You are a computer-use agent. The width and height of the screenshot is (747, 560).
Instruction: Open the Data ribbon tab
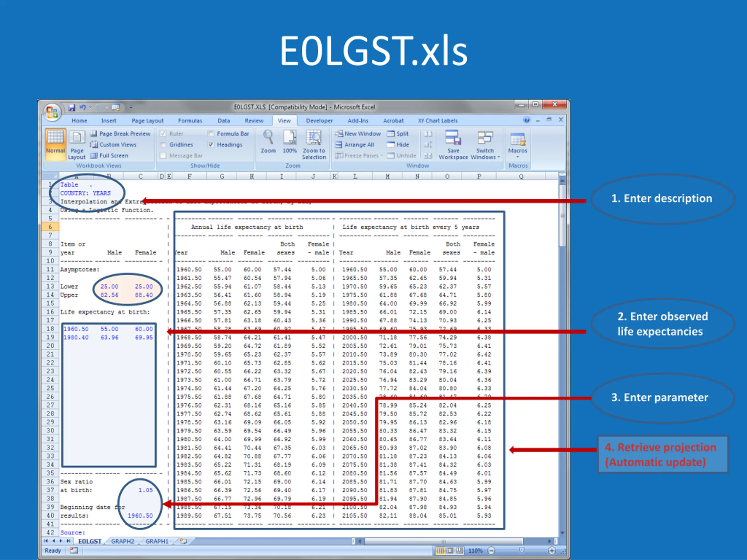[224, 120]
